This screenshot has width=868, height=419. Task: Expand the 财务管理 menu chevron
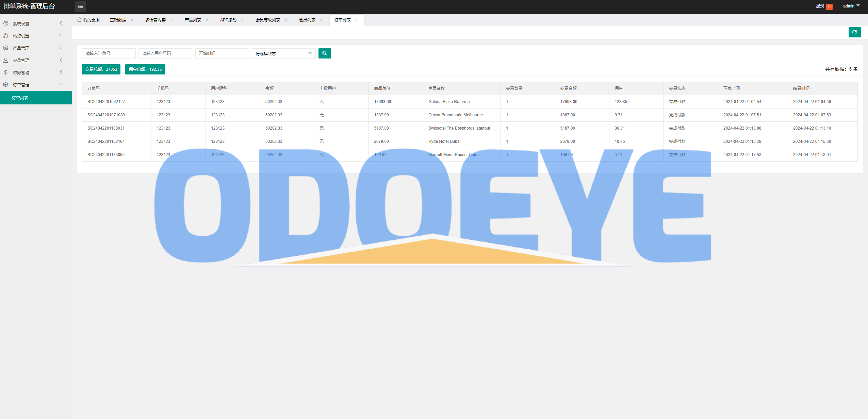tap(61, 72)
